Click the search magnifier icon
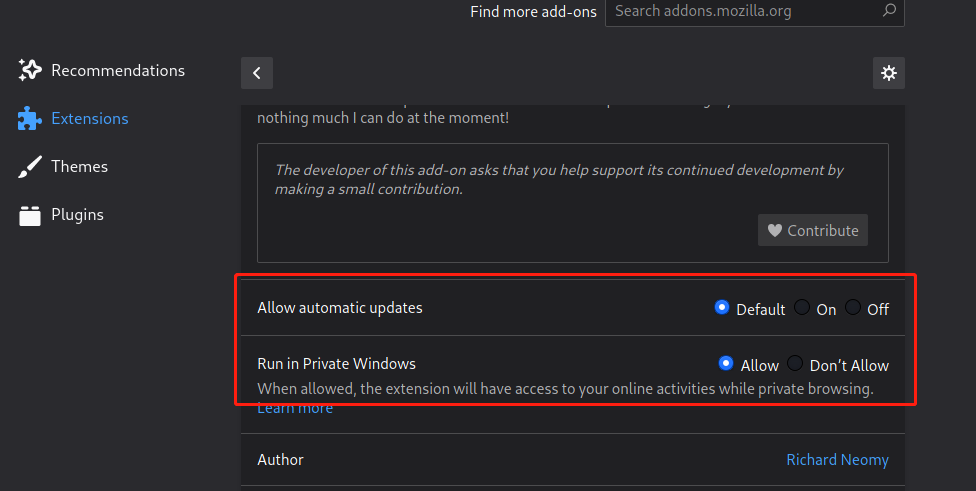The height and width of the screenshot is (491, 976). [889, 11]
